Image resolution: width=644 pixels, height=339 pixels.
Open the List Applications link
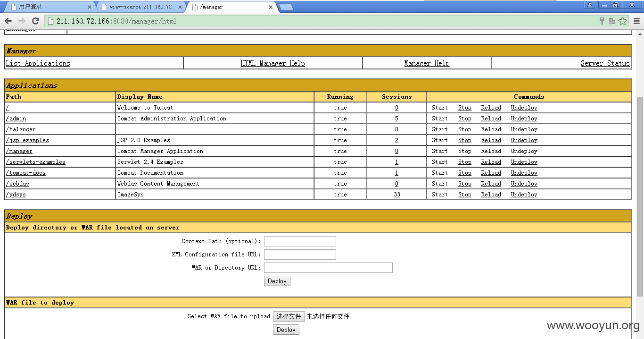click(38, 63)
